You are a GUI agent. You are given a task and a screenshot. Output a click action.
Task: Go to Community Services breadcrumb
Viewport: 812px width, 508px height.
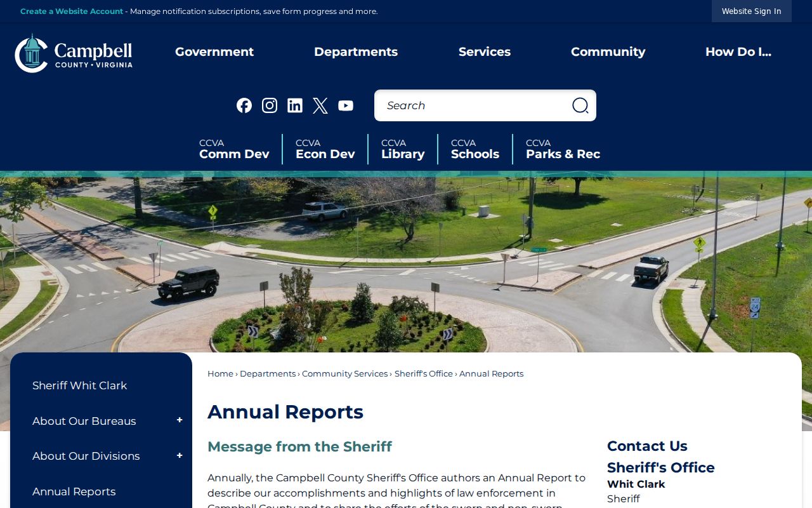[x=344, y=374]
